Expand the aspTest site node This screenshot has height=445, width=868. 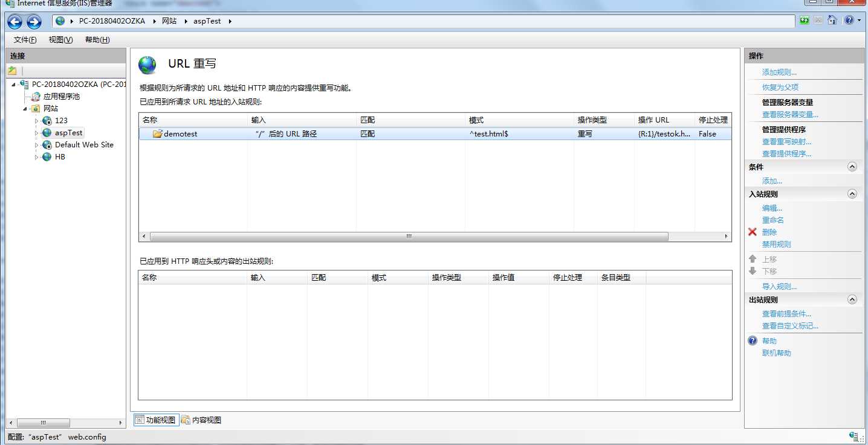click(36, 133)
